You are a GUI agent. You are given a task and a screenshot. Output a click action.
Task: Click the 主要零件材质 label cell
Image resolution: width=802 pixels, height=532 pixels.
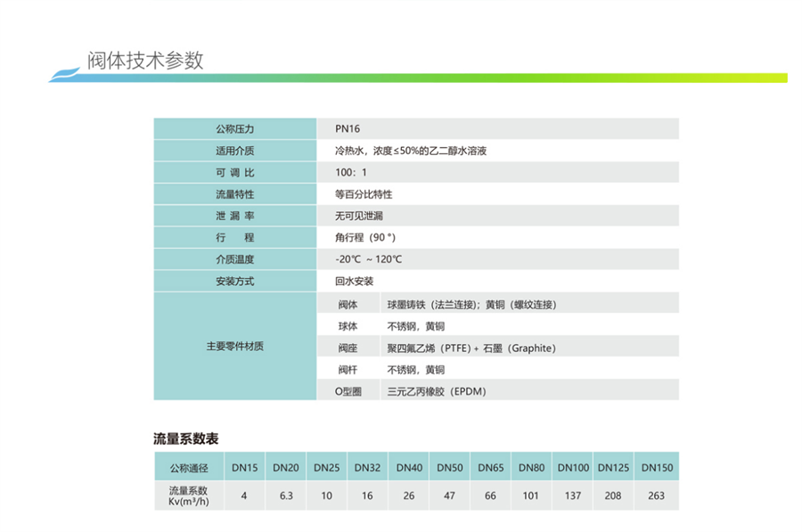click(x=234, y=347)
